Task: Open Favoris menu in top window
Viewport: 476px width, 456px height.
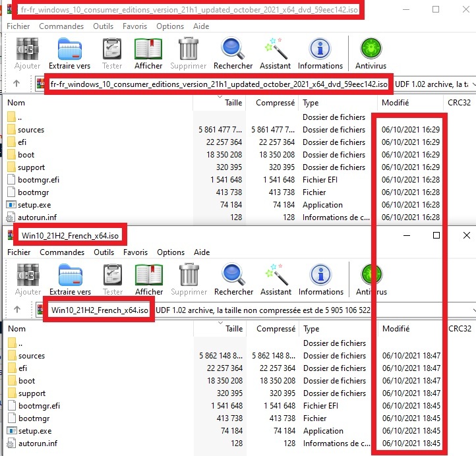Action: [x=134, y=26]
